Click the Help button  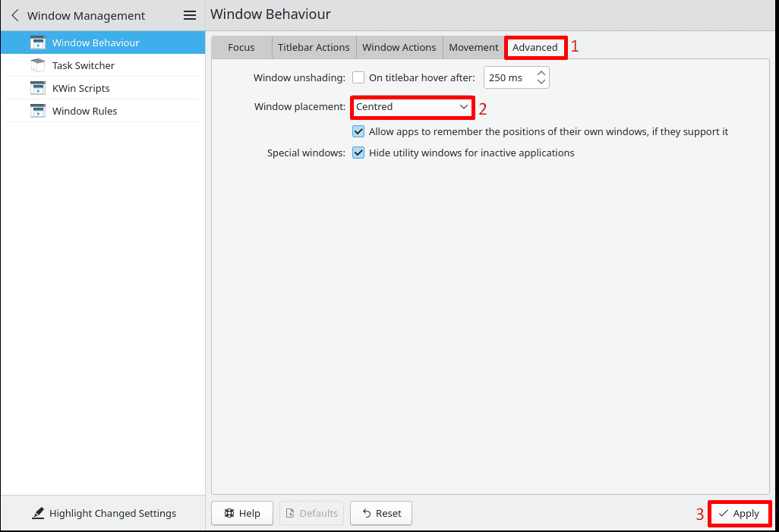point(242,513)
